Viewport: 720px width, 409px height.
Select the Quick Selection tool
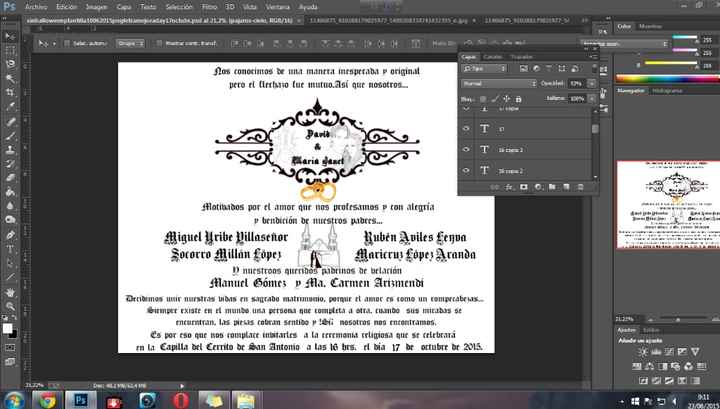pos(10,78)
